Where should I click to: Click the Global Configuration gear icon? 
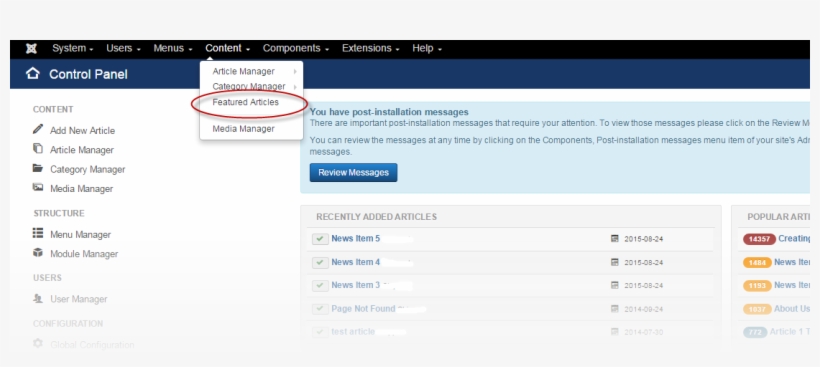[x=38, y=344]
